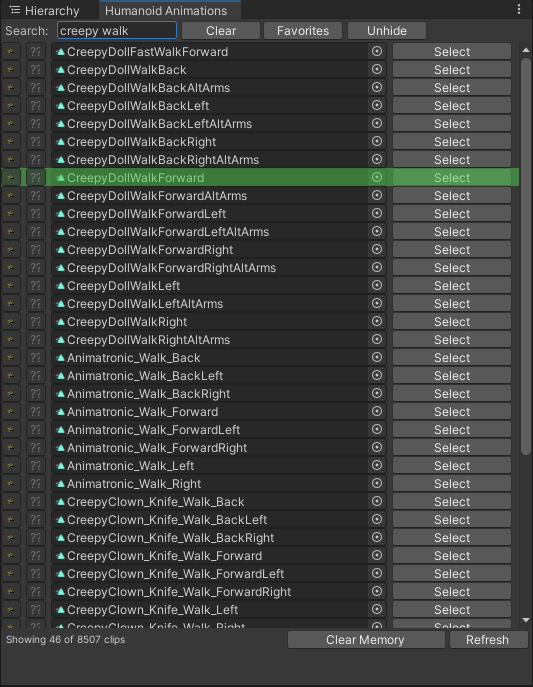Click animation clip icon of Animatronic_Walk_Left
The height and width of the screenshot is (687, 533).
coord(61,465)
